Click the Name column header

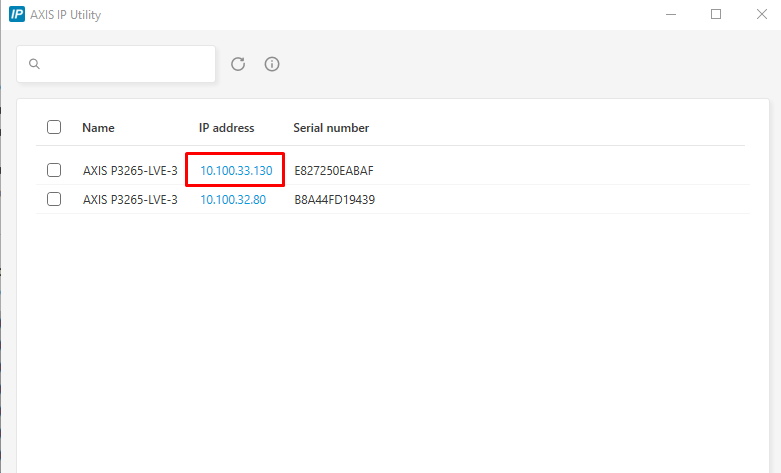[98, 128]
